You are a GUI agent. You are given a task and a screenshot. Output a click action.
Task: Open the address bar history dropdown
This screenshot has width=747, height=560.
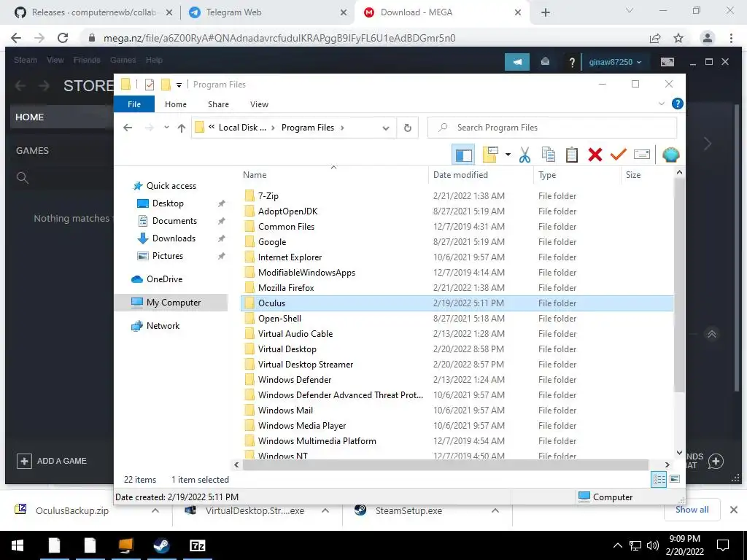386,128
